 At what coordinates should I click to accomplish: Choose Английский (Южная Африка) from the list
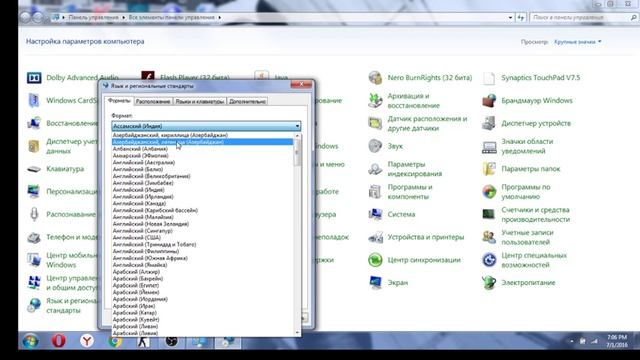(x=202, y=258)
